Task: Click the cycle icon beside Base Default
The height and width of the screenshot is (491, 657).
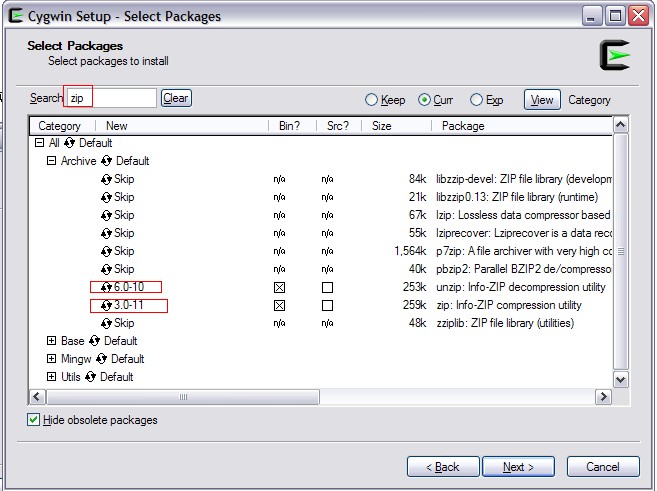Action: 94,341
